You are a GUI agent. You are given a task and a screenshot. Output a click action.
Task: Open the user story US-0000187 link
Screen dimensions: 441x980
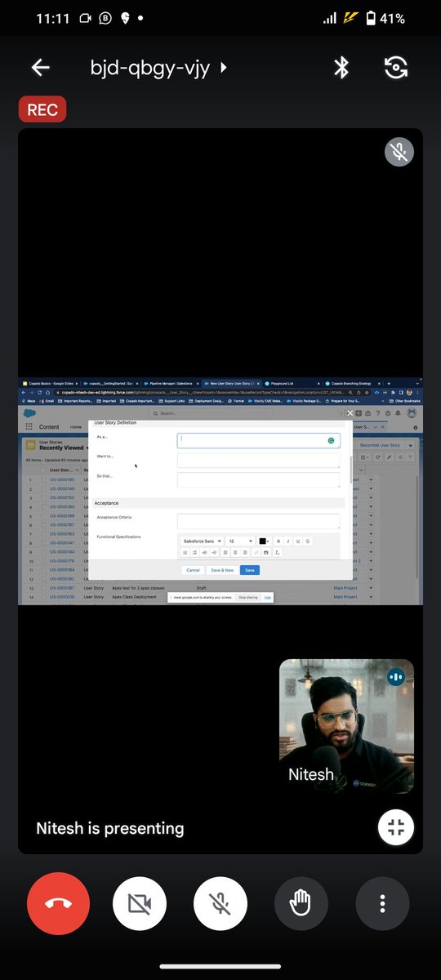[62, 588]
